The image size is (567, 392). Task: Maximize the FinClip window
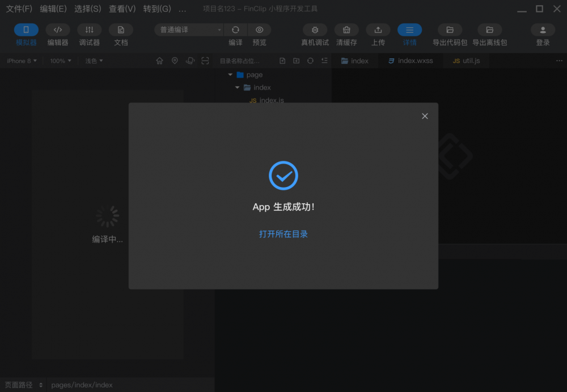click(x=540, y=9)
